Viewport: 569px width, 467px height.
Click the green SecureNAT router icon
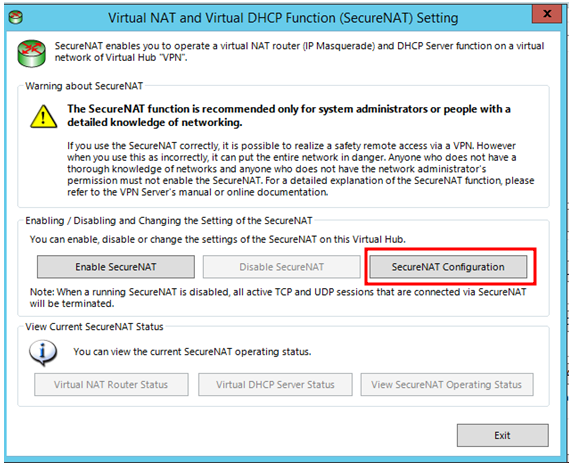click(x=32, y=53)
